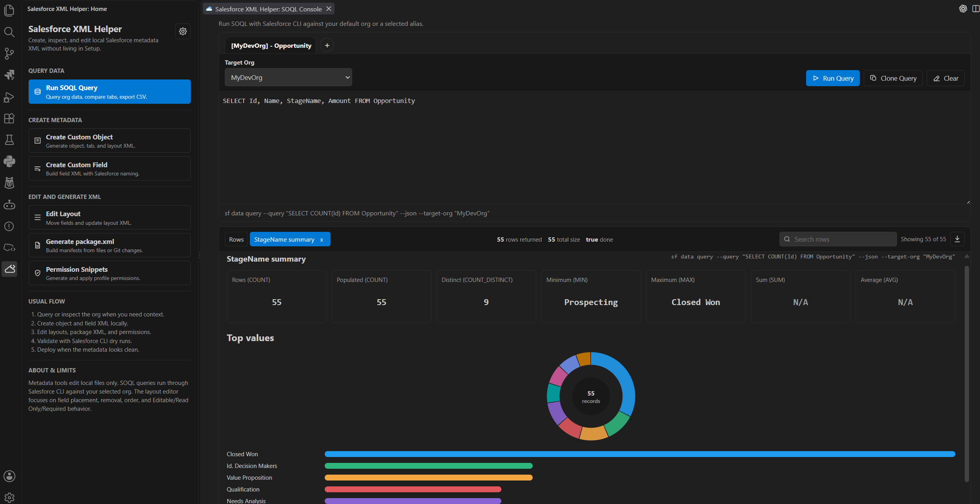Screen dimensions: 980x504
Task: Open the Python icon in activity bar
Action: 9,161
